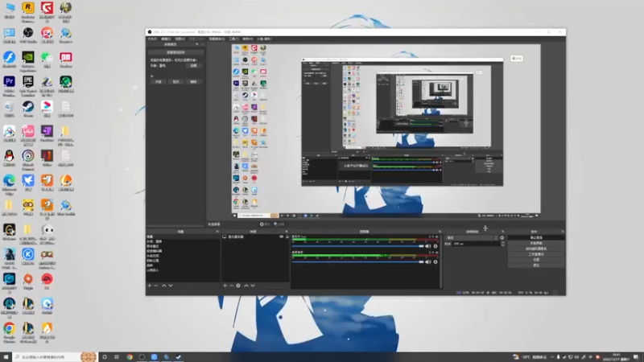Enable 工作室模式 Studio Mode button

(536, 254)
